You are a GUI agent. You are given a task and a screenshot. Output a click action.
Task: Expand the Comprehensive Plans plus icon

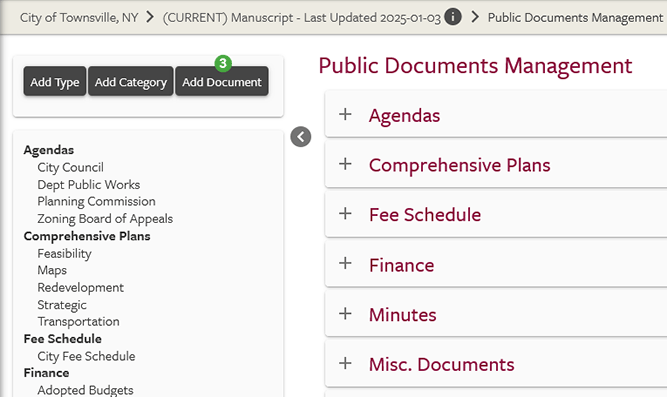345,164
